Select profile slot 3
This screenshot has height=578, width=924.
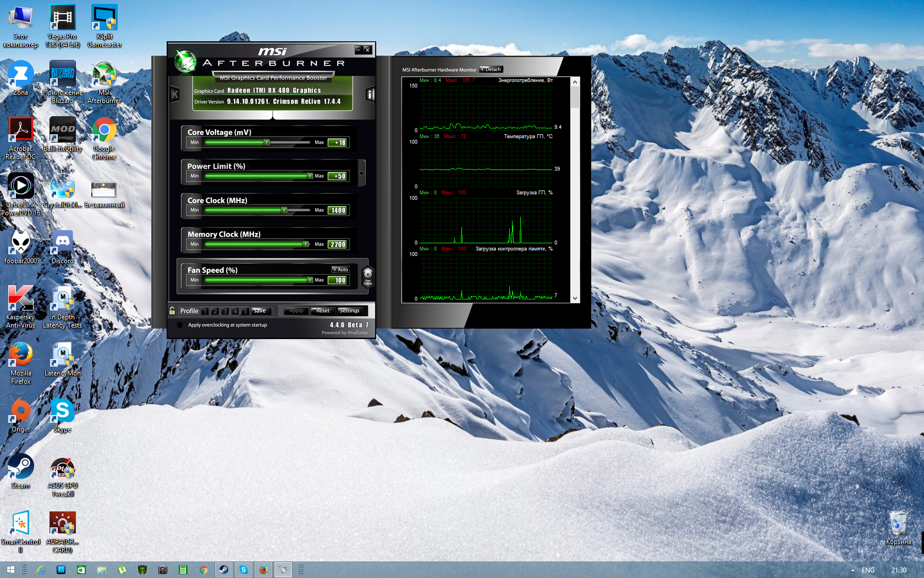pyautogui.click(x=225, y=311)
